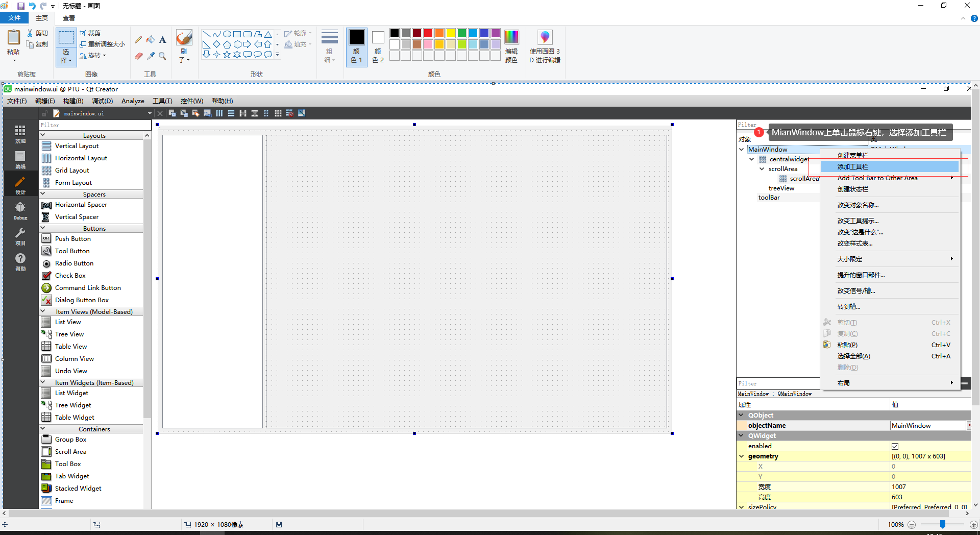Select the Eraser tool
The height and width of the screenshot is (535, 980).
138,56
